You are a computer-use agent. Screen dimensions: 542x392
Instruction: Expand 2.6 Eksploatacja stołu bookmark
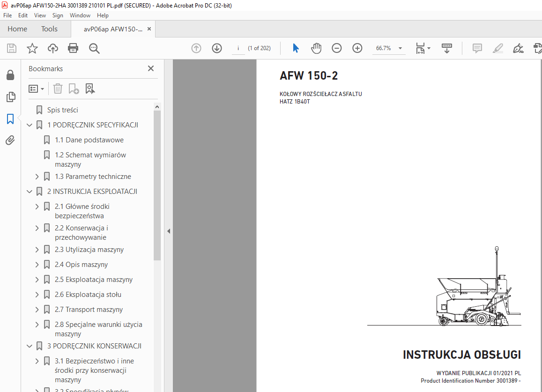point(37,295)
